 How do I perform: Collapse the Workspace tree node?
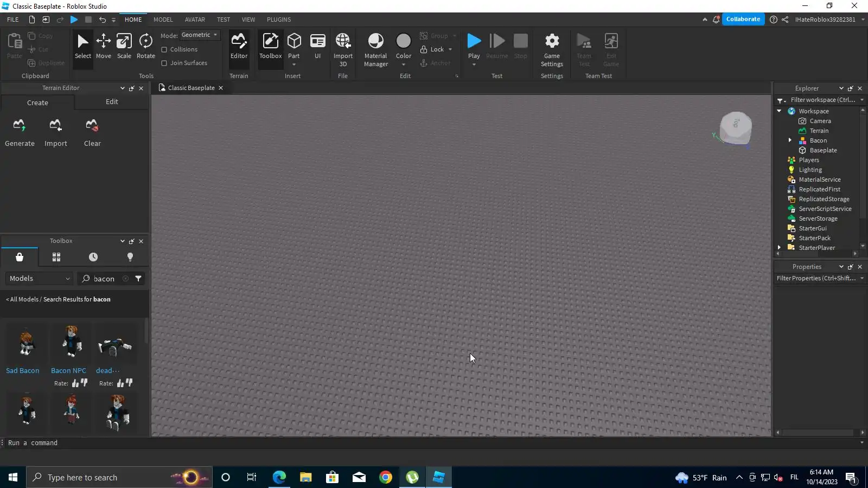tap(779, 111)
